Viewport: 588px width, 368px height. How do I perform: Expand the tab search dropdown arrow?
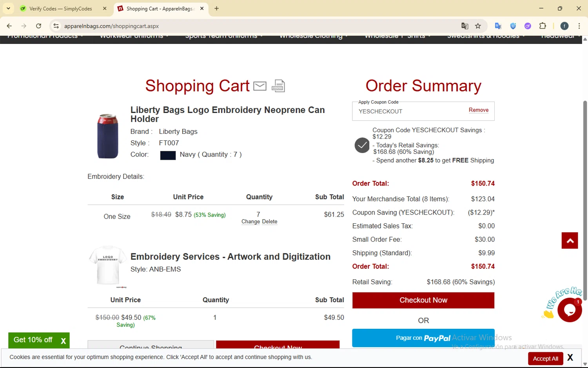pos(8,8)
